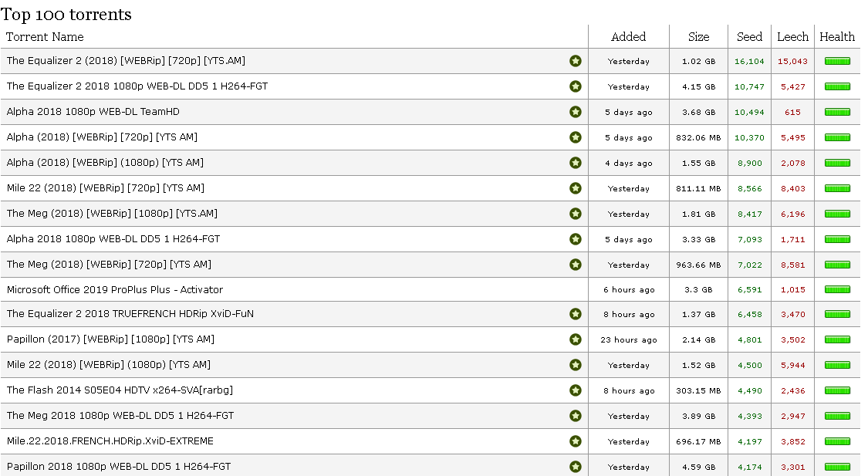Click leech count 15,043
Viewport: 868px width, 476px height.
tap(792, 62)
